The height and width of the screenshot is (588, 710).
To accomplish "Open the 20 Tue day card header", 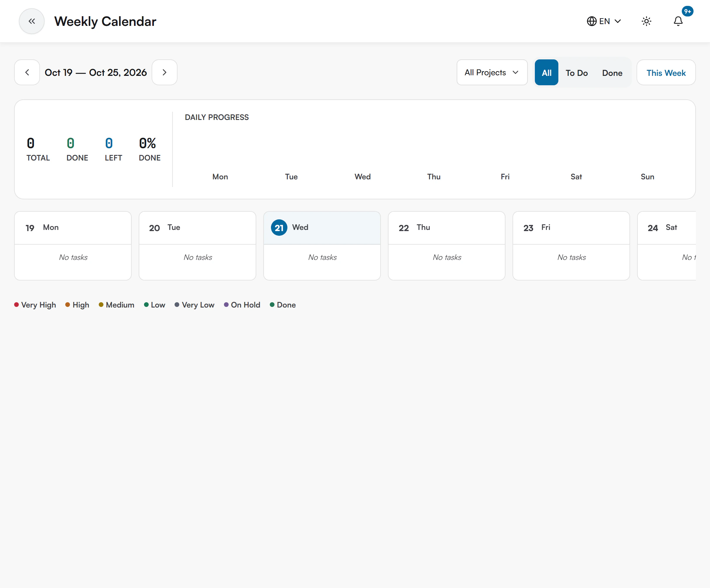I will (x=197, y=228).
